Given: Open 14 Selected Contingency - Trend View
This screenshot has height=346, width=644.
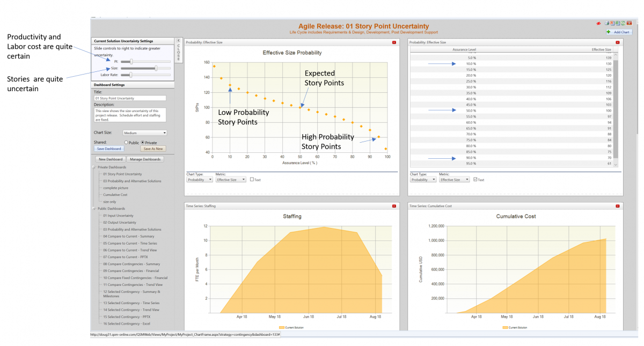Looking at the screenshot, I should coord(131,310).
